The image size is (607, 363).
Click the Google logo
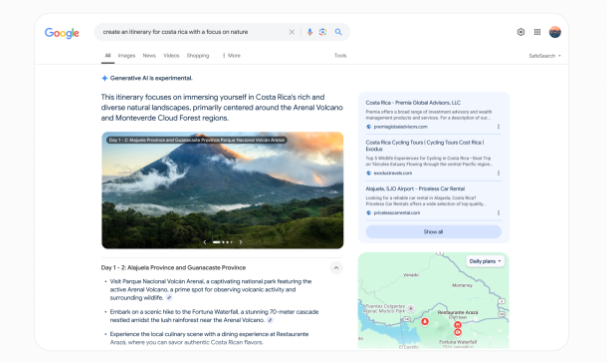(x=62, y=33)
